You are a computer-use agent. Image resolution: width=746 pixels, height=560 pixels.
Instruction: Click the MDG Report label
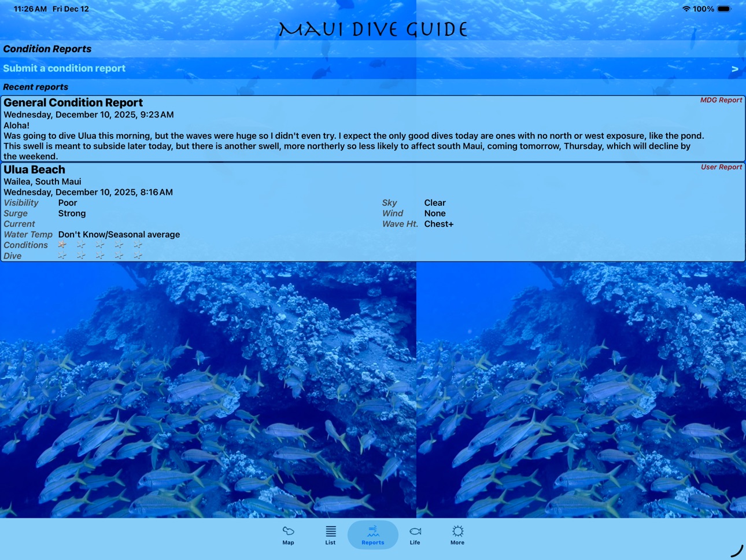point(721,100)
